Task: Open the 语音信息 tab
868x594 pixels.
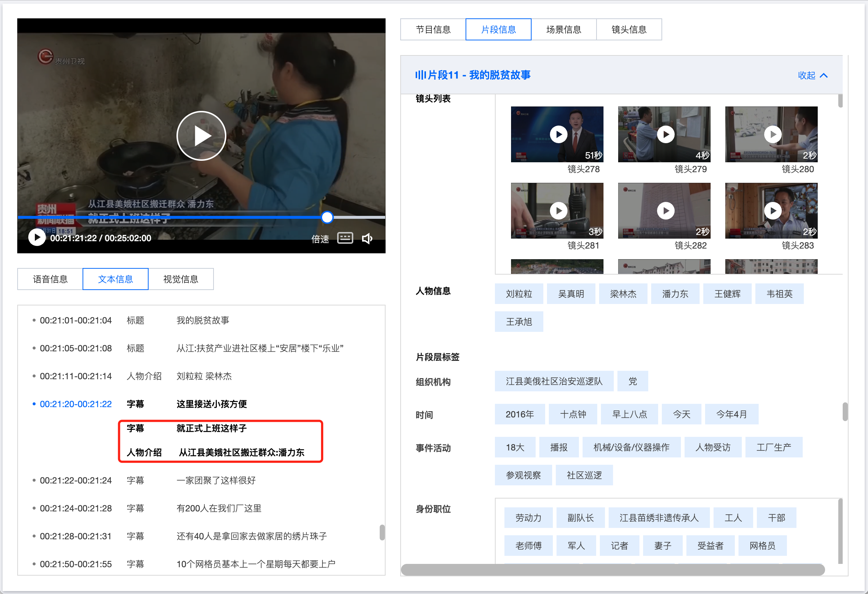Action: tap(50, 279)
